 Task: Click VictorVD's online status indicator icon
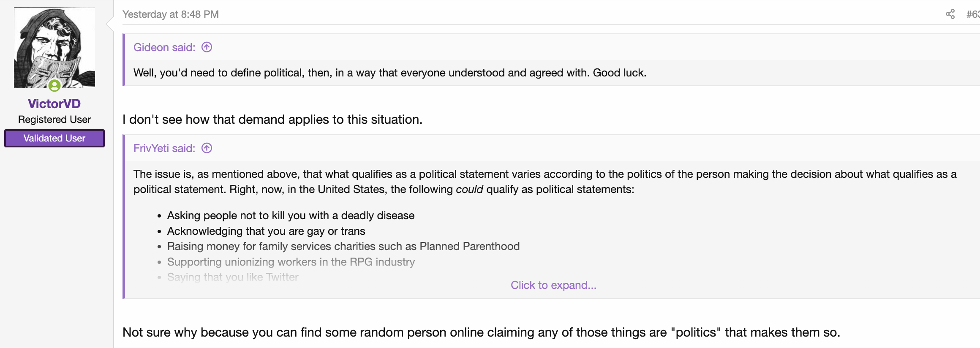[54, 85]
